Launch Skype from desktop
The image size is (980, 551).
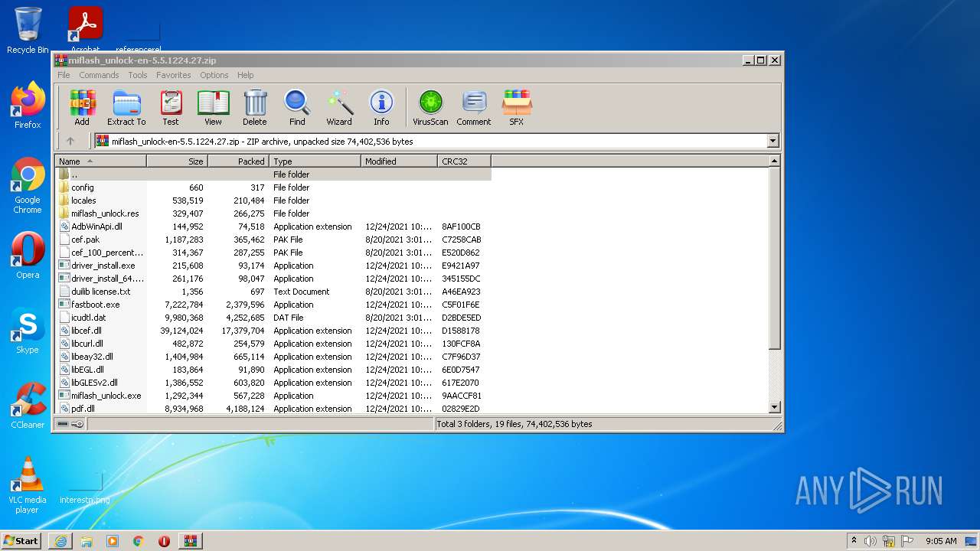(28, 331)
